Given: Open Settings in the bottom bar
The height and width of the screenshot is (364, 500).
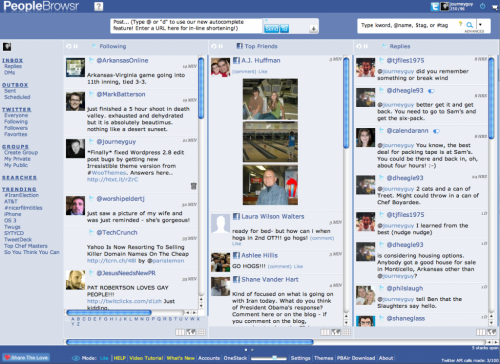Looking at the screenshot, I should (x=300, y=358).
